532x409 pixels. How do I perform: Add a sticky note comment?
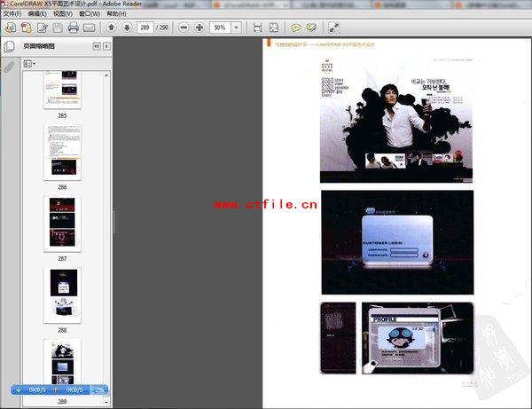296,28
